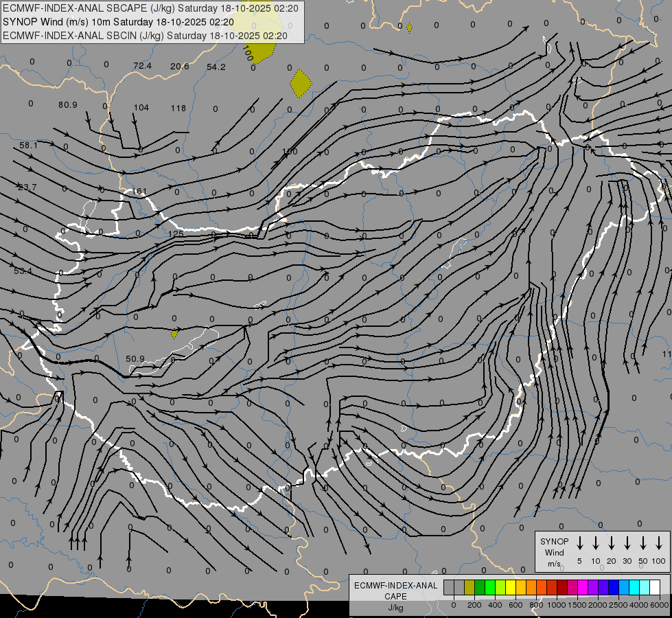Click the 100 m/s wind arrow in legend
This screenshot has height=618, width=672.
(x=659, y=543)
